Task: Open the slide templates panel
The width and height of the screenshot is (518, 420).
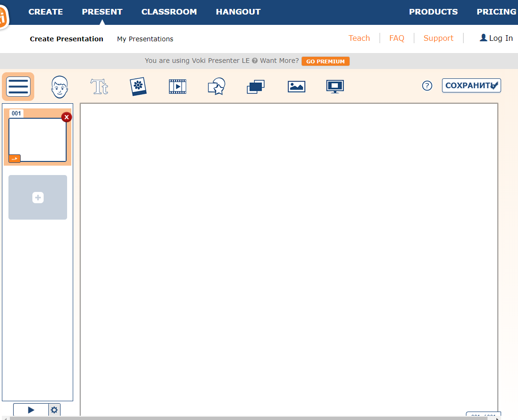Action: pos(256,86)
